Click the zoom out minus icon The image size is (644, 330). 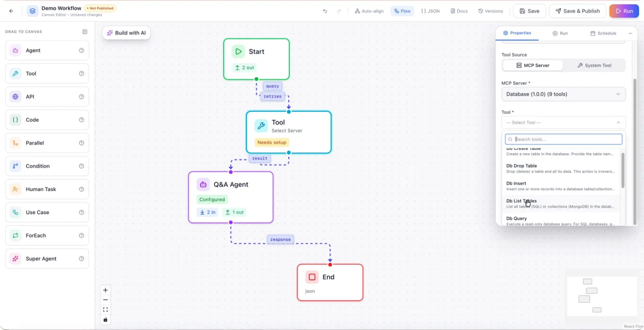click(x=105, y=300)
